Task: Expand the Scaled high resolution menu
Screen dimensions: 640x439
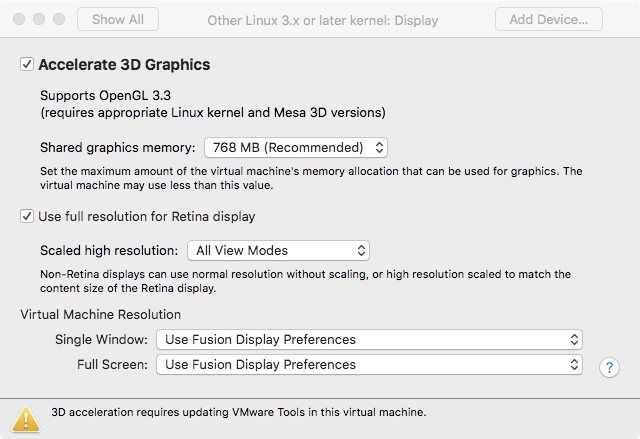Action: point(278,250)
